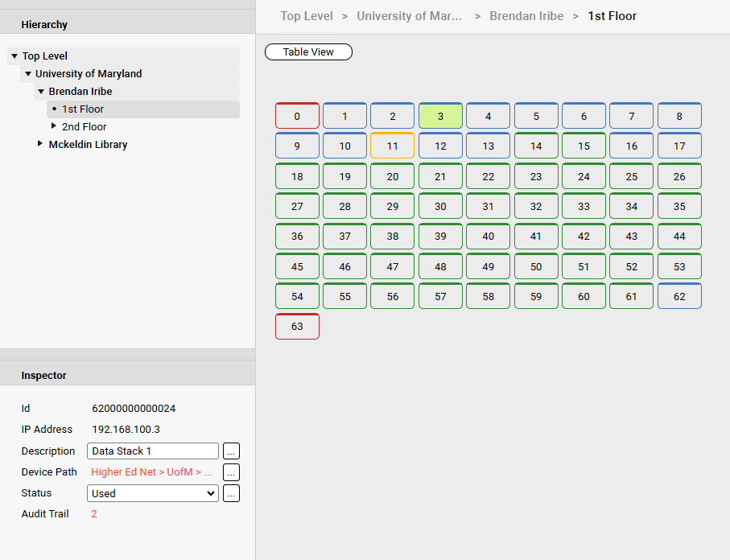This screenshot has width=730, height=560.
Task: Click the ellipsis button beside Description field
Action: click(x=231, y=451)
